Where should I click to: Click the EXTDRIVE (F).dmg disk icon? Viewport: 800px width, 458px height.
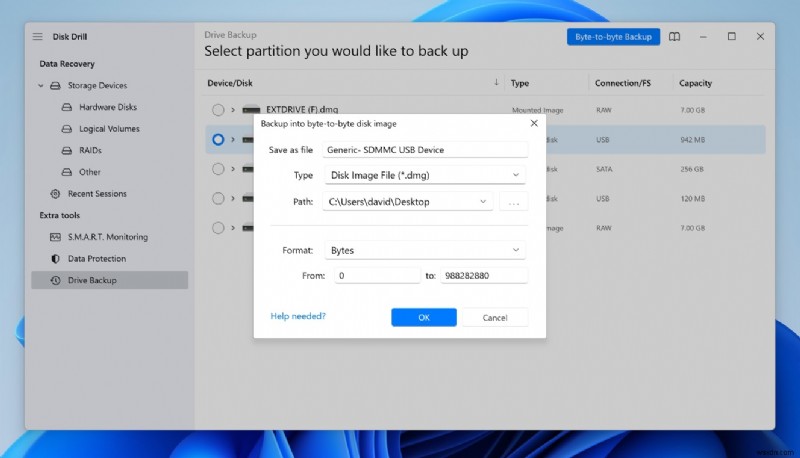(x=251, y=110)
